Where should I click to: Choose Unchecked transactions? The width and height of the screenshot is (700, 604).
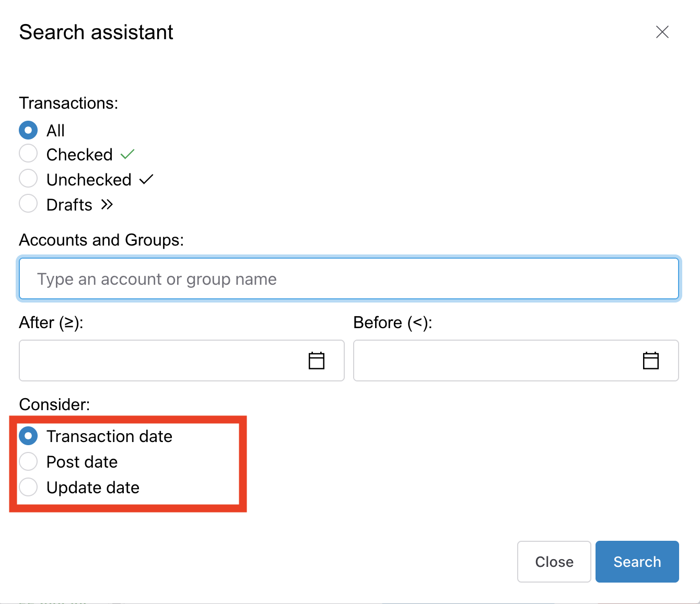pyautogui.click(x=28, y=178)
